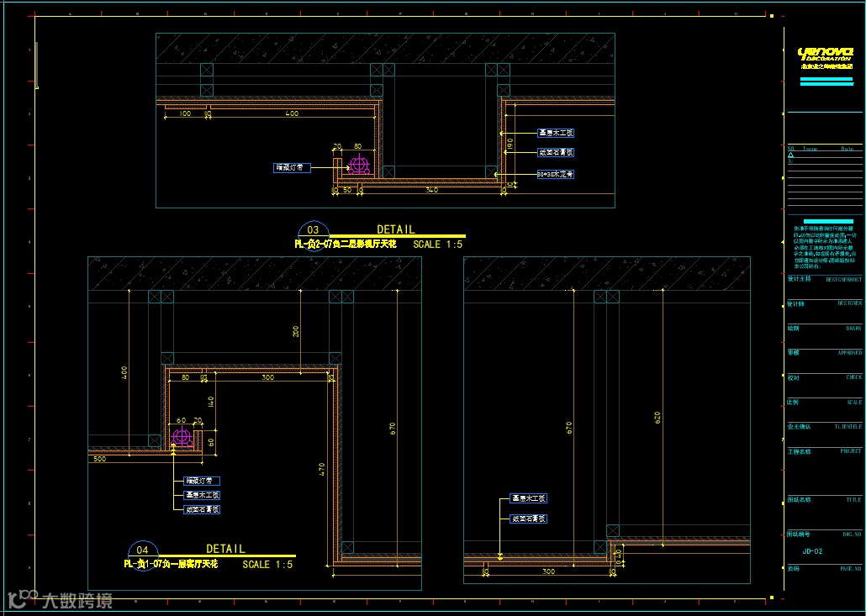Select 基层木工板 label in detail 04
Image resolution: width=866 pixels, height=616 pixels.
point(202,495)
